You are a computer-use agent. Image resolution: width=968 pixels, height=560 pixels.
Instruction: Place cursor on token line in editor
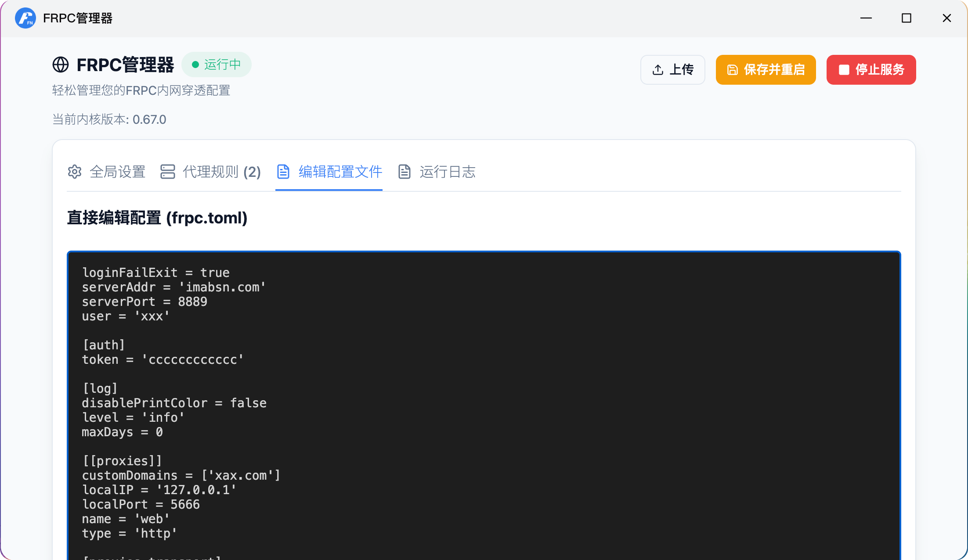[x=163, y=359]
